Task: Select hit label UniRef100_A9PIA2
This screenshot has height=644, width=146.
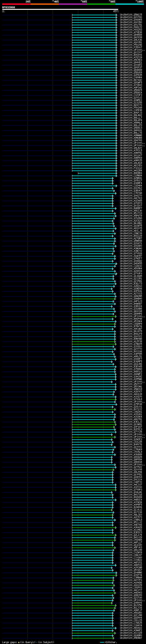Action: click(x=131, y=87)
